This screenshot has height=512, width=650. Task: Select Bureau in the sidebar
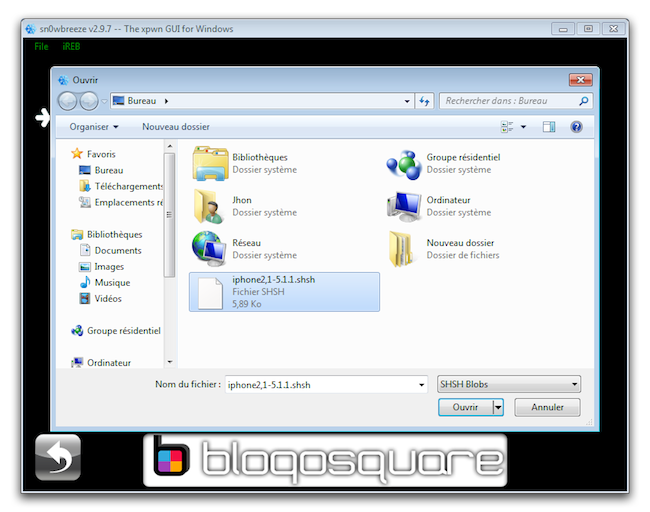click(x=109, y=170)
